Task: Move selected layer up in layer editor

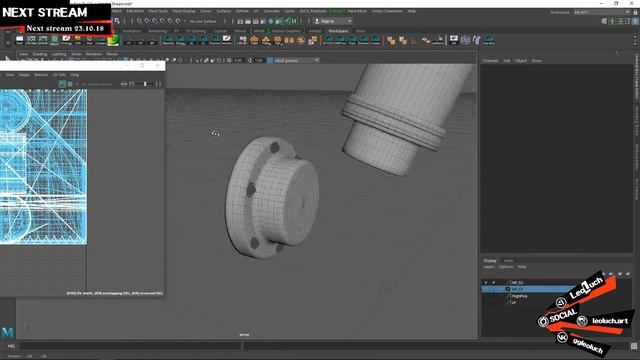Action: click(603, 274)
